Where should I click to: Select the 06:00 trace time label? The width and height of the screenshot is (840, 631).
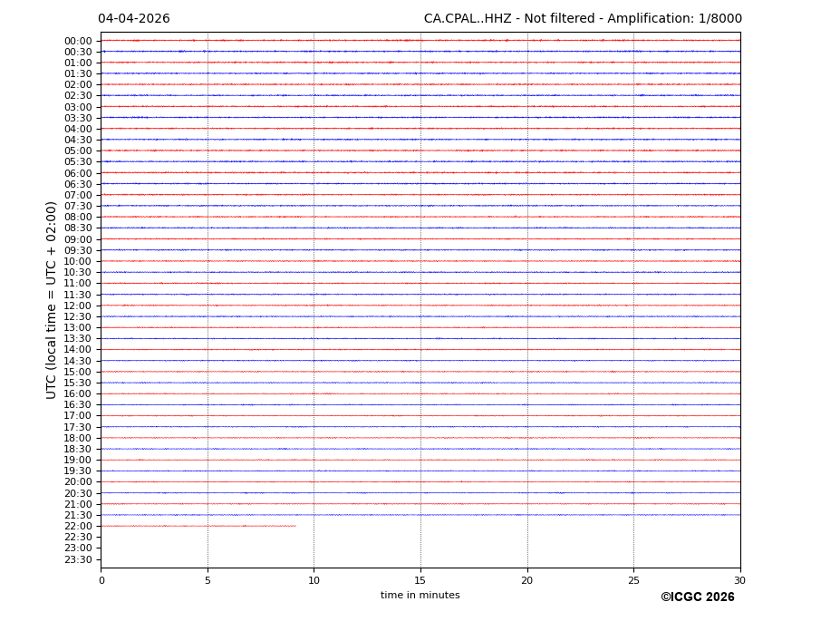[78, 173]
